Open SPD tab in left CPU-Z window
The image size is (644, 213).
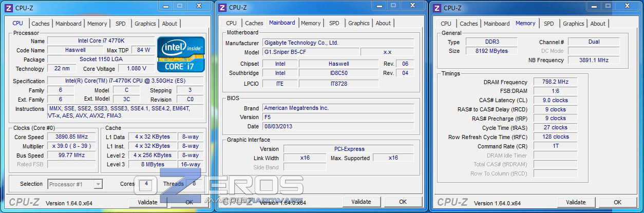pos(120,24)
